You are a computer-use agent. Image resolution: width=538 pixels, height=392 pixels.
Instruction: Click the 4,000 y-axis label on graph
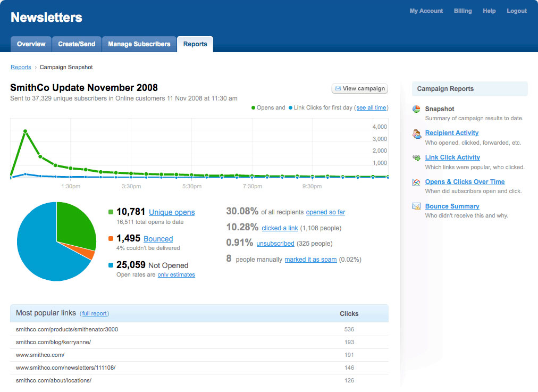(x=380, y=127)
